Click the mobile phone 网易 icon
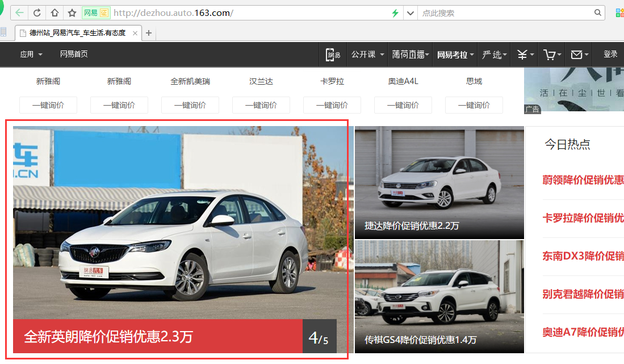The image size is (624, 364). coord(333,55)
